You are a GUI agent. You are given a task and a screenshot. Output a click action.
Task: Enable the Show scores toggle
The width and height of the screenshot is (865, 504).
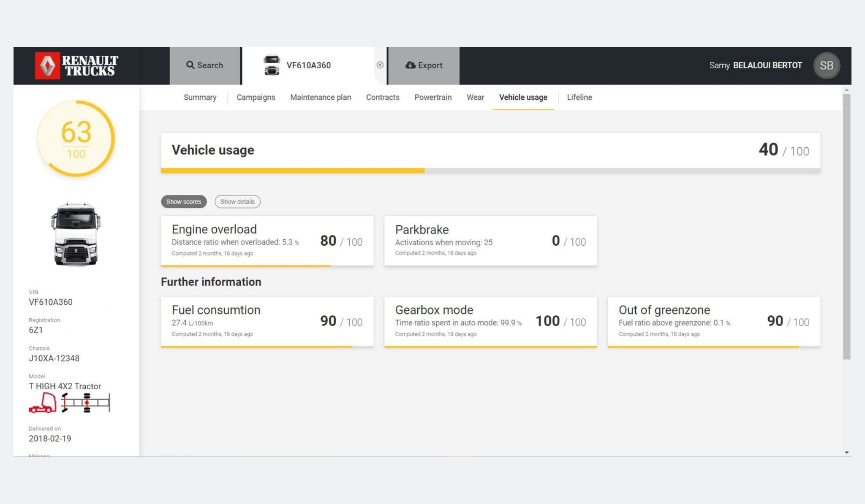pos(184,202)
